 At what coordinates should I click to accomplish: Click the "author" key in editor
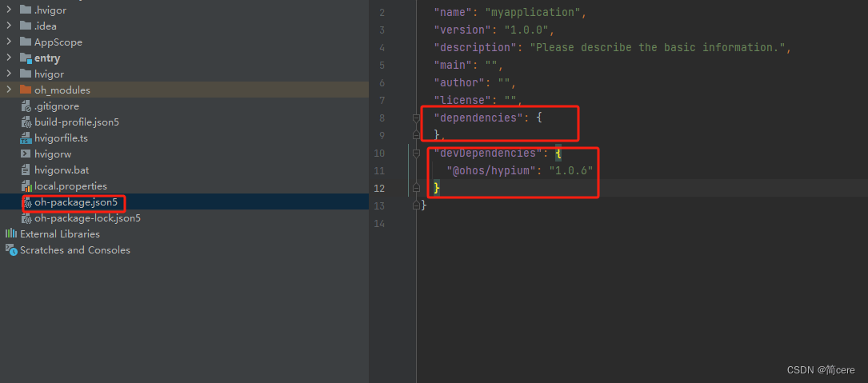click(x=459, y=82)
